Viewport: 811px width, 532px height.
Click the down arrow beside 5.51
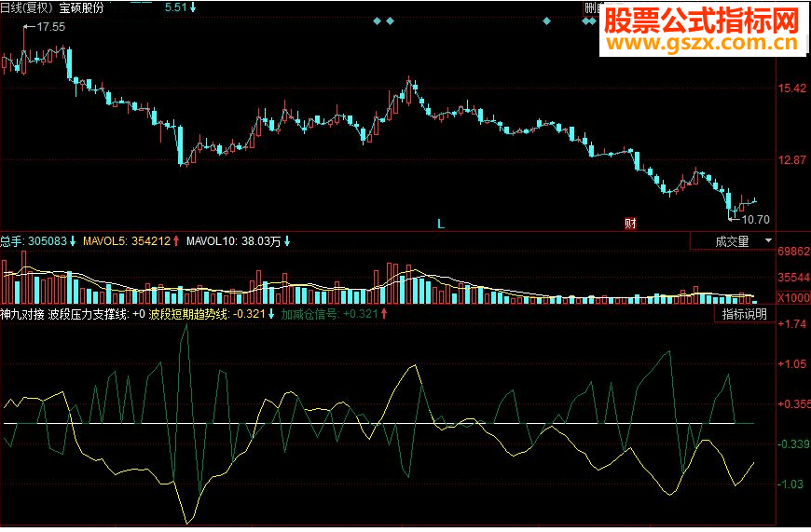click(x=193, y=7)
